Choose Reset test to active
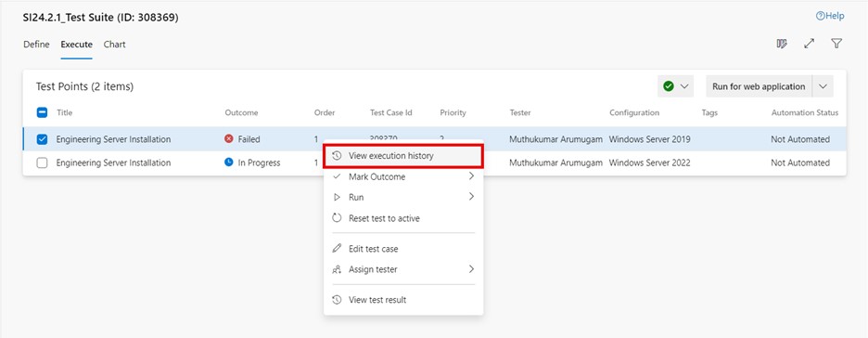 [x=403, y=218]
